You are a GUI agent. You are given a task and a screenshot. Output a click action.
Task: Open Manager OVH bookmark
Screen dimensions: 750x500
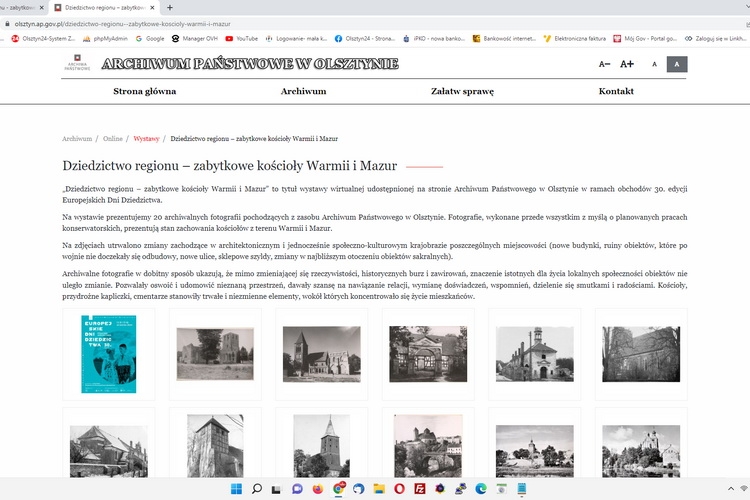coord(195,39)
